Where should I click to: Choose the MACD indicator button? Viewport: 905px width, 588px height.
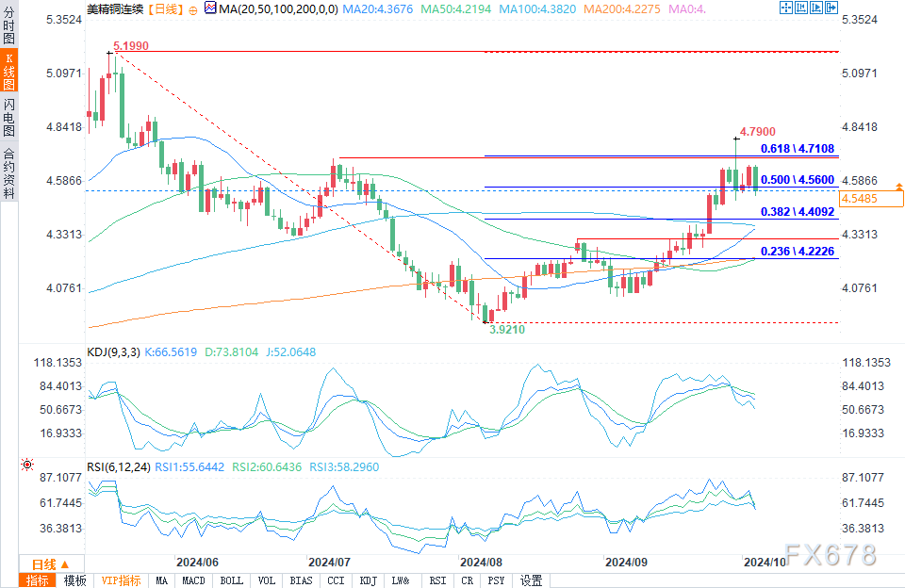point(193,580)
